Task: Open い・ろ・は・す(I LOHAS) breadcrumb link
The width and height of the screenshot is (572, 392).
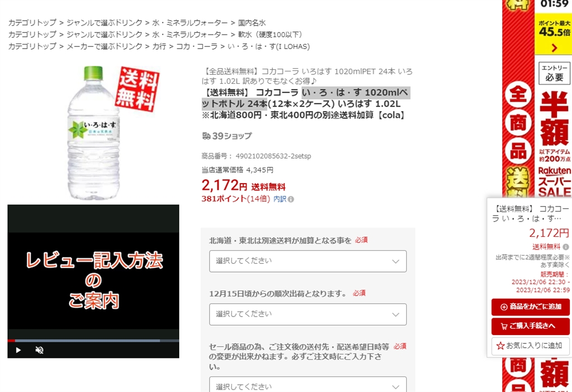Action: 269,47
